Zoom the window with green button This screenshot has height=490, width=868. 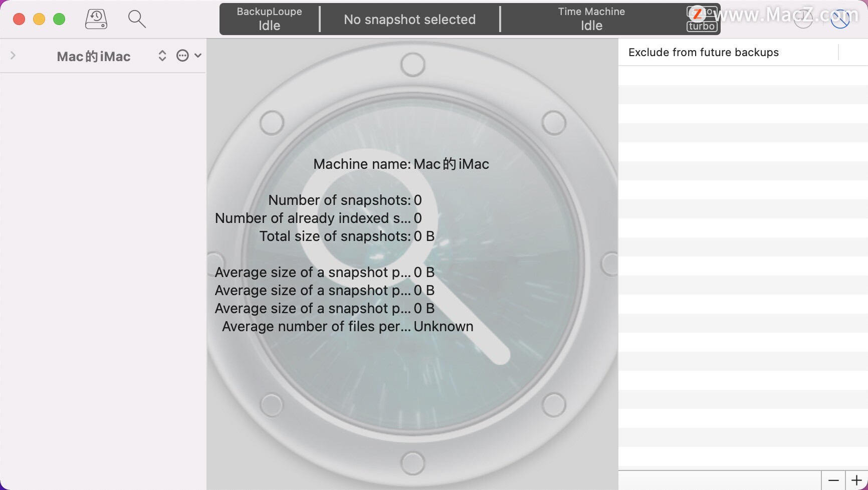(59, 19)
